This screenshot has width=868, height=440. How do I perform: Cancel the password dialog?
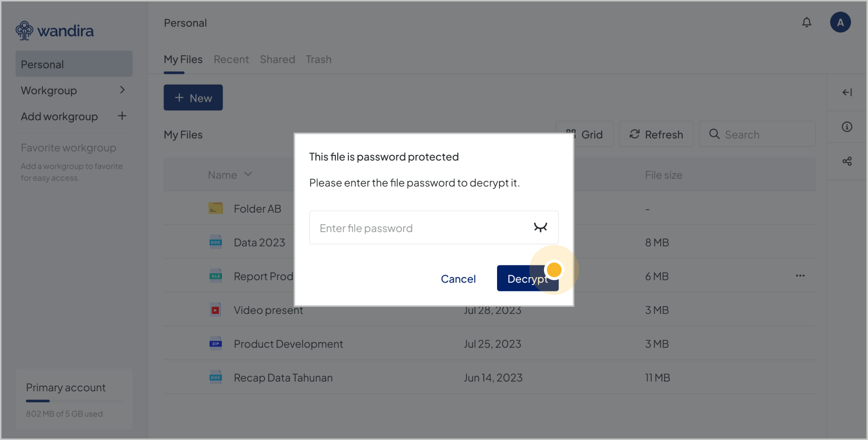(458, 279)
